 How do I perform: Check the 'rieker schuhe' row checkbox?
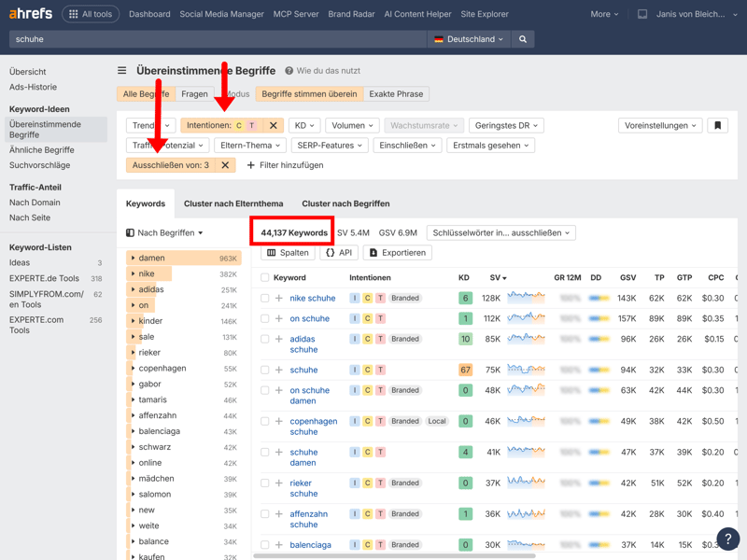pyautogui.click(x=265, y=483)
